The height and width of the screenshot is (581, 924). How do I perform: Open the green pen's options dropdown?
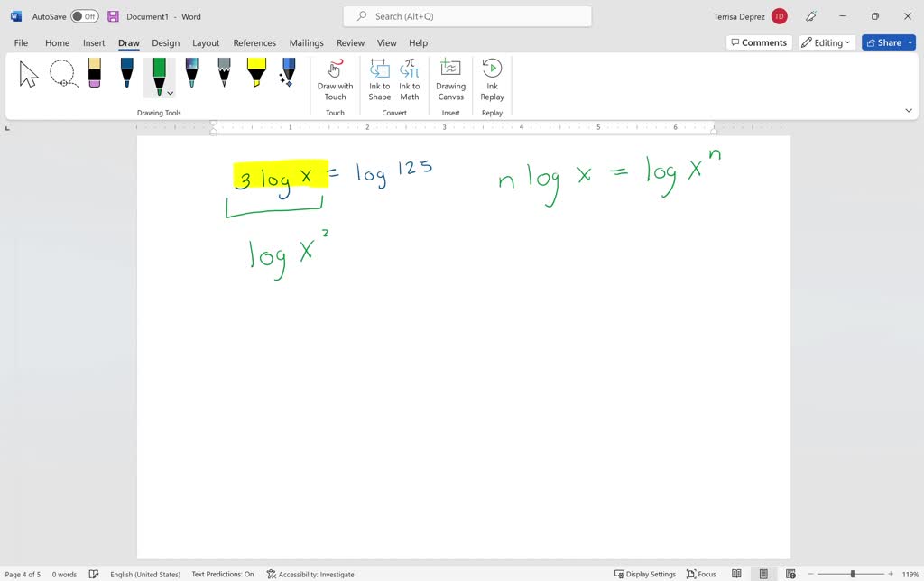tap(168, 94)
